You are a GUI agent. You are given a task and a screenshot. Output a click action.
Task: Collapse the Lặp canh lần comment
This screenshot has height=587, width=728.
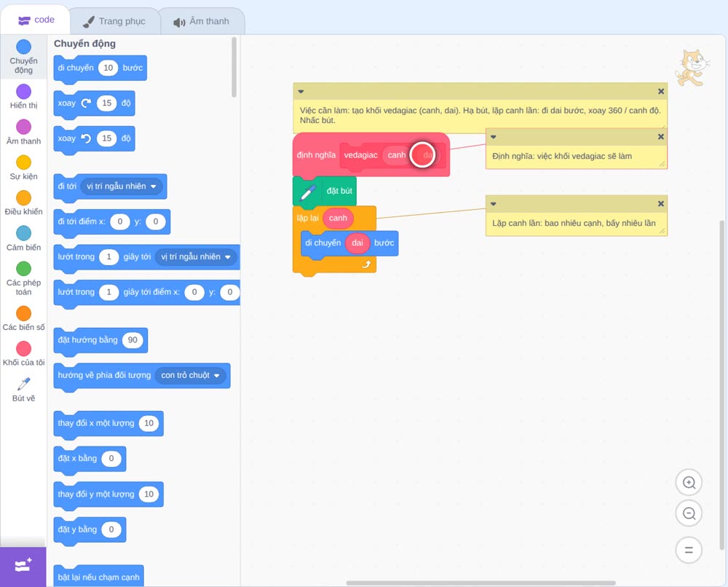[494, 204]
